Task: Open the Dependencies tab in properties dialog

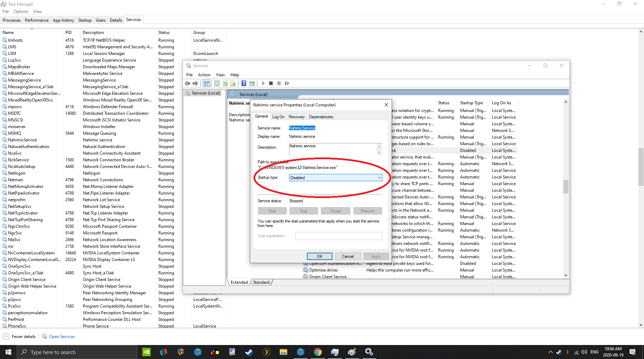Action: tap(321, 117)
